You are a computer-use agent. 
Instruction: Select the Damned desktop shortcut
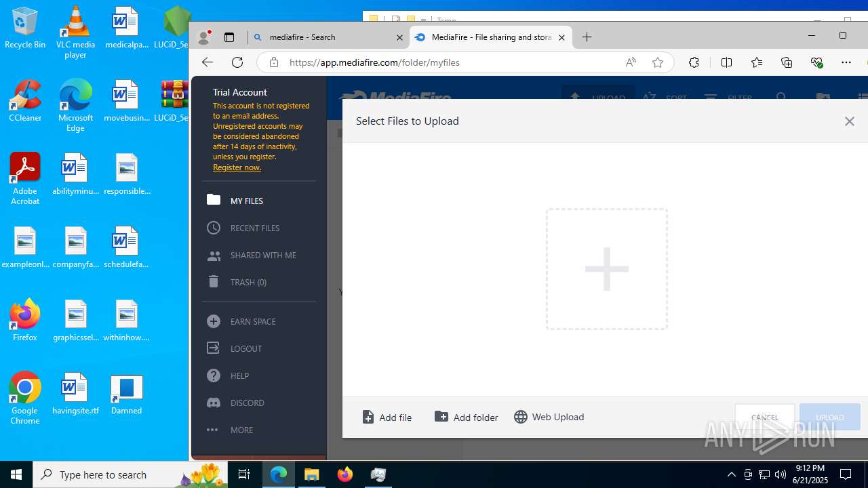[x=127, y=394]
